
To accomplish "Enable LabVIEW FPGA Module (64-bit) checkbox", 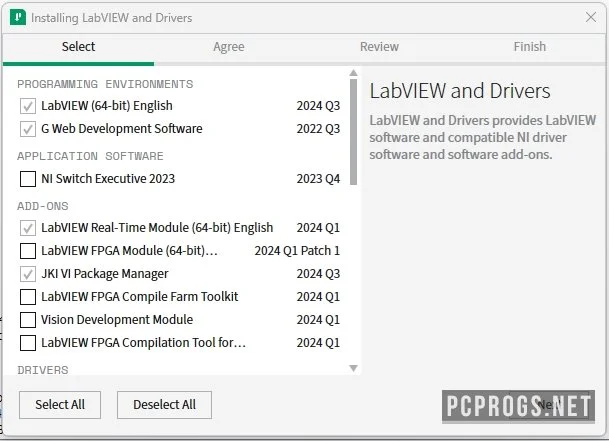I will click(28, 251).
